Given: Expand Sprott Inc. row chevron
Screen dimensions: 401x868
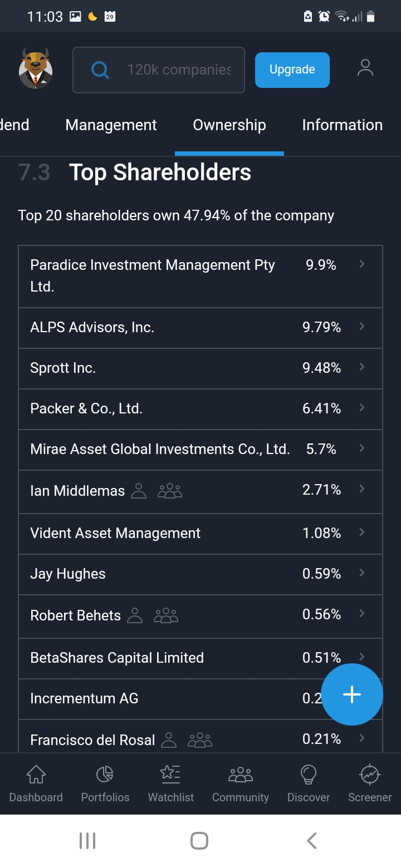Looking at the screenshot, I should tap(362, 367).
